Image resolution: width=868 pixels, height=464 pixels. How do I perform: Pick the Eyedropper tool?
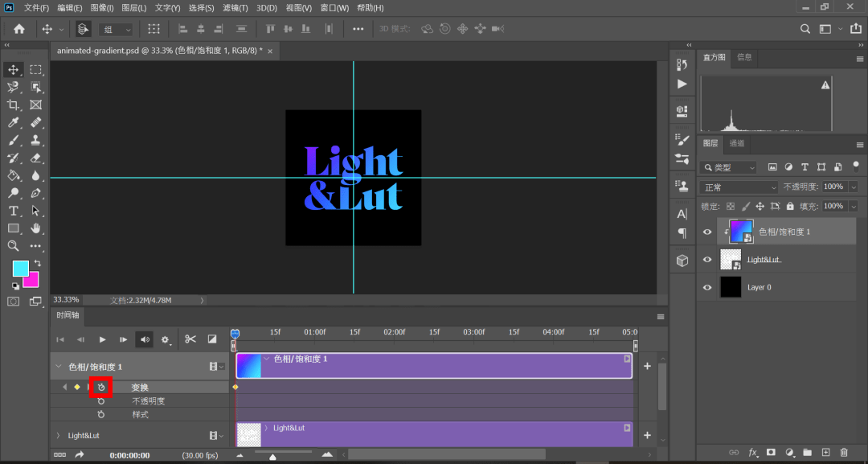coord(14,122)
